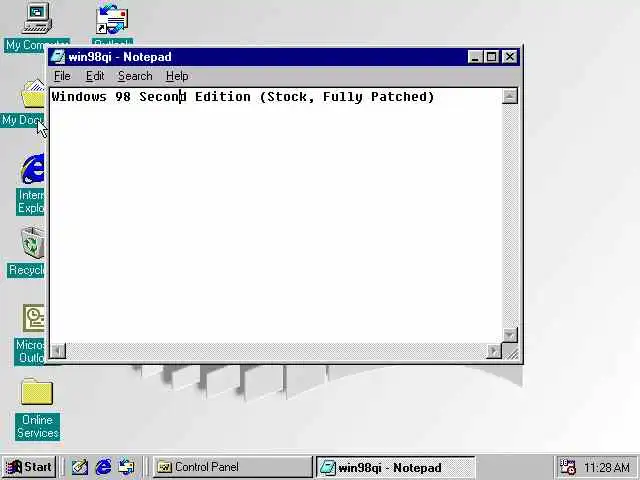
Task: Select the My Computer desktop icon
Action: 37,18
